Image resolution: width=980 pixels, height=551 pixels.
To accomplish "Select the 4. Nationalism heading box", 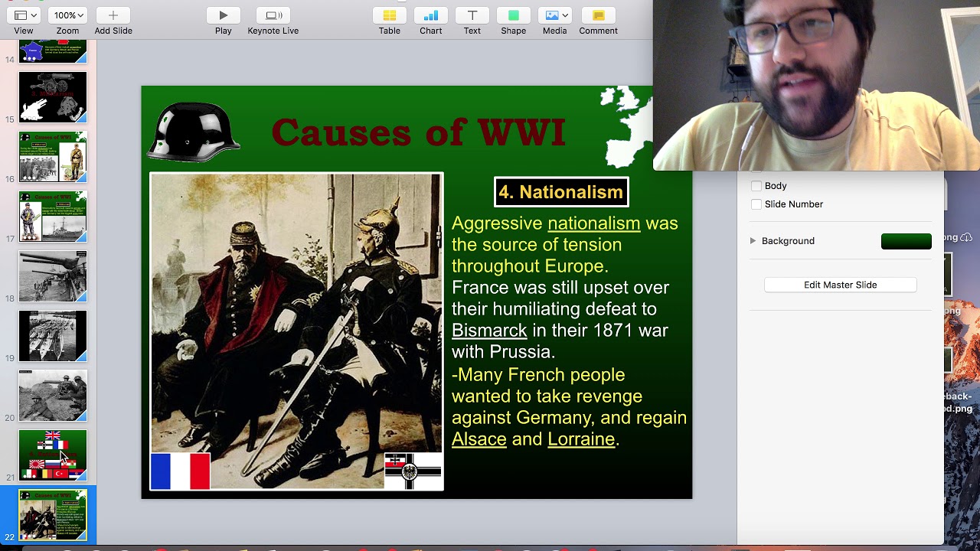I will 561,192.
